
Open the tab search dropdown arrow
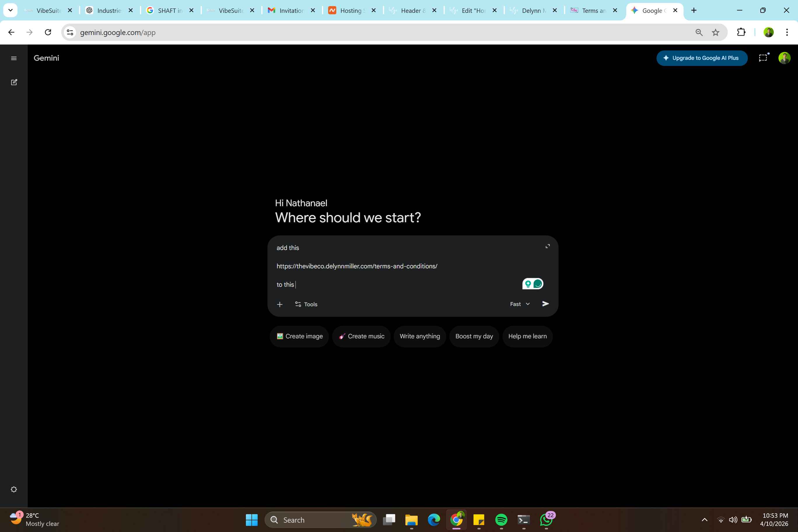point(10,10)
